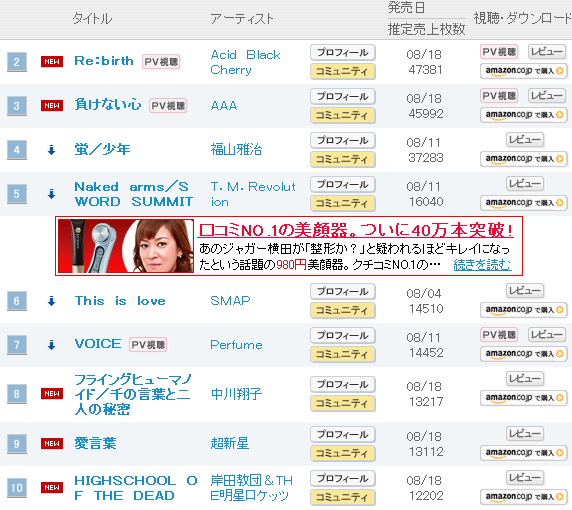Open コミュニティ for AAA
This screenshot has height=510, width=572.
[343, 115]
